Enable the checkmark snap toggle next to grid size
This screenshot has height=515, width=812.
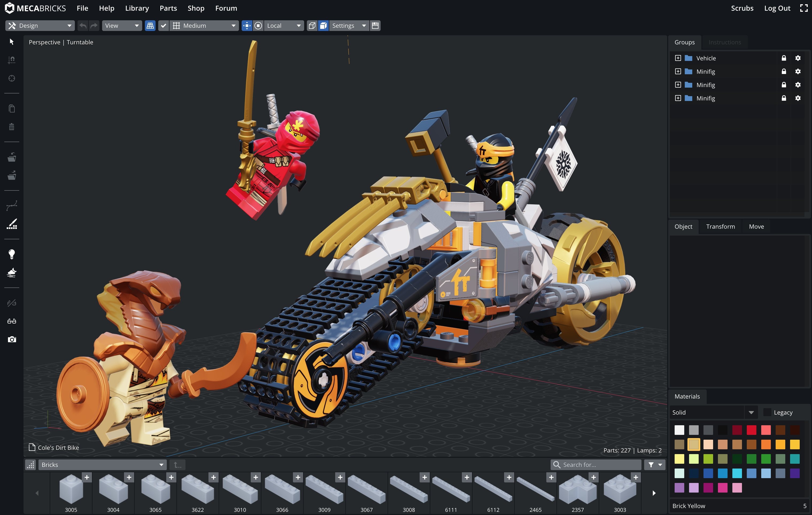(164, 25)
